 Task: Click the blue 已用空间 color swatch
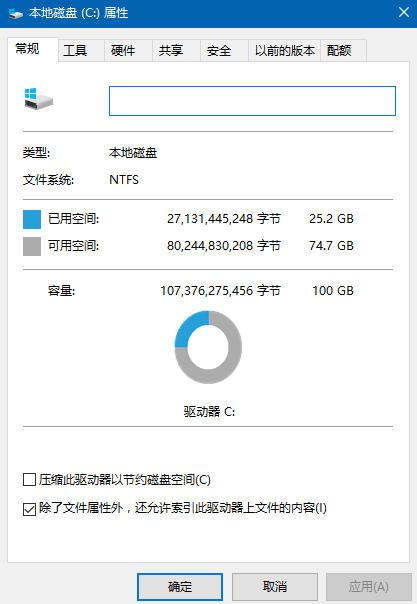[x=32, y=219]
